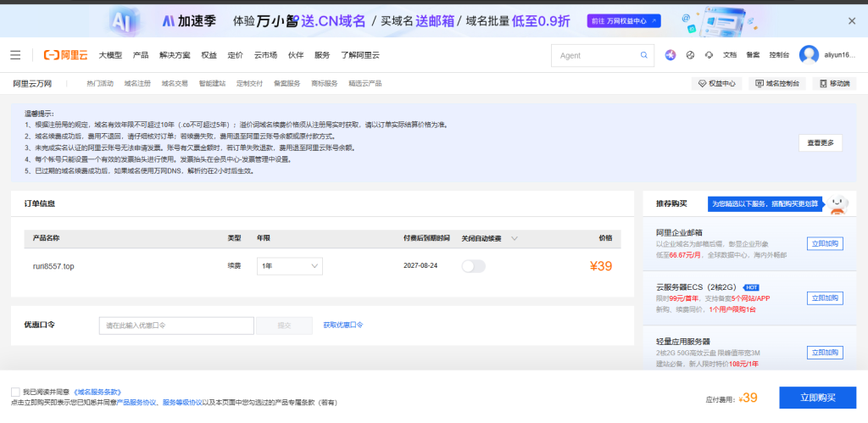Click the 续费 type cell

[x=234, y=266]
